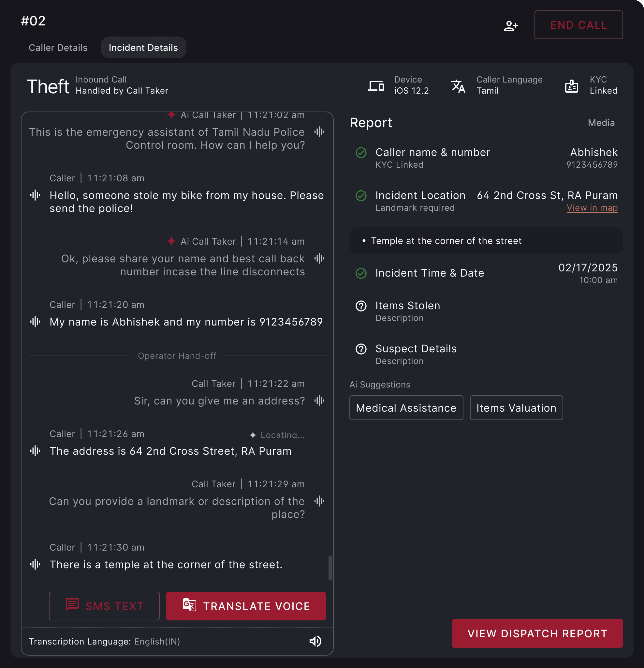Screen dimensions: 644x668
Task: Play the Call Taker's address question audio
Action: 319,401
